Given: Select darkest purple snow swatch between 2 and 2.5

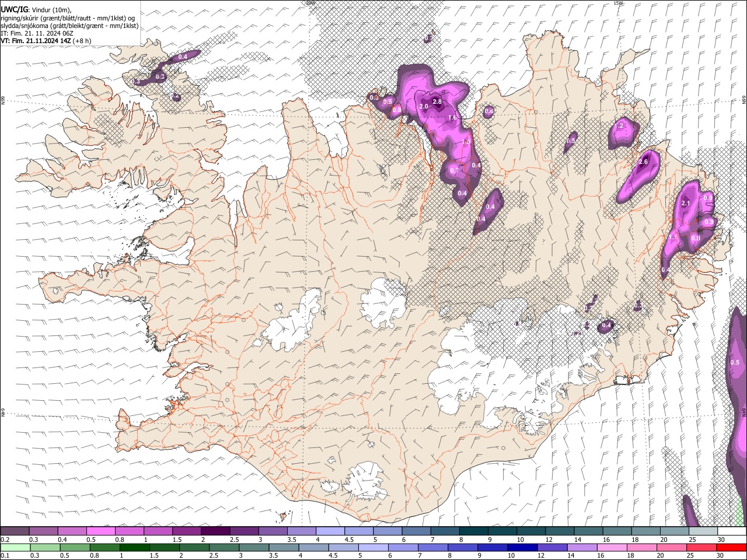Looking at the screenshot, I should [215, 531].
